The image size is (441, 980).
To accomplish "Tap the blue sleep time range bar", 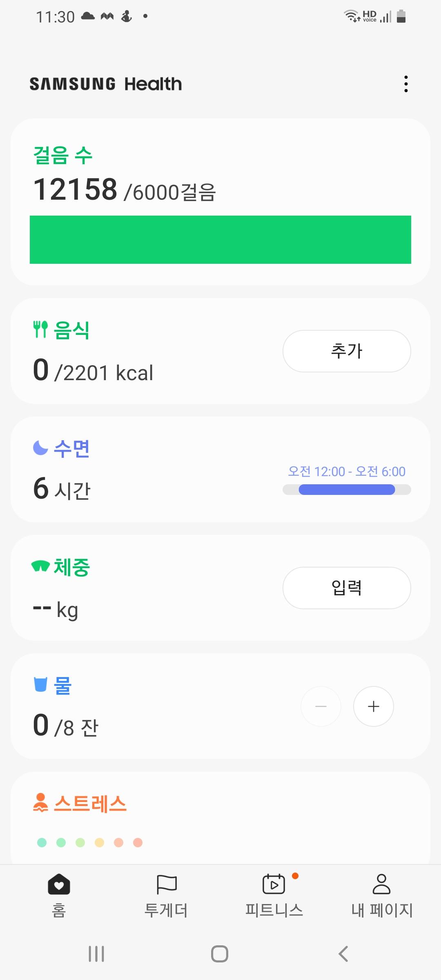I will tap(347, 490).
